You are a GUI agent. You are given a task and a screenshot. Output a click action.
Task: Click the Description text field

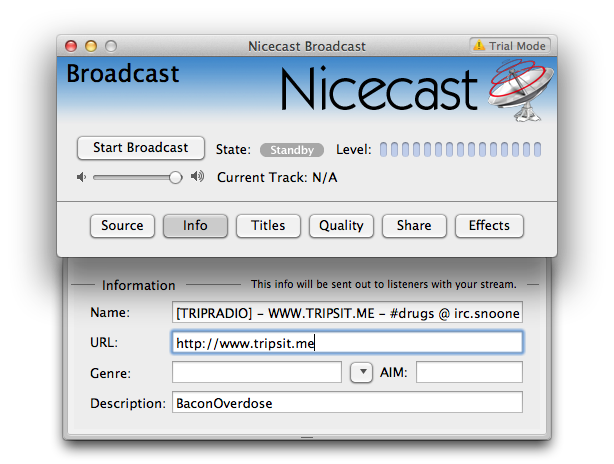pyautogui.click(x=347, y=403)
